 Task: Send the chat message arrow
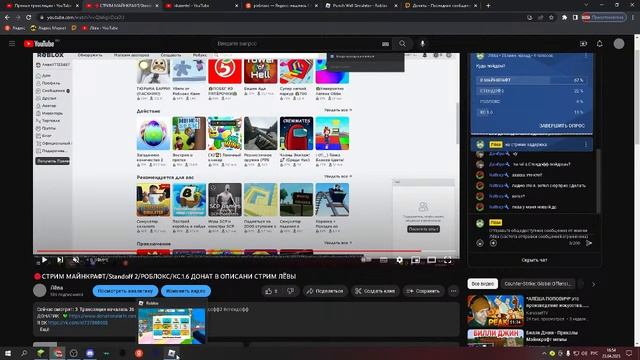[589, 243]
